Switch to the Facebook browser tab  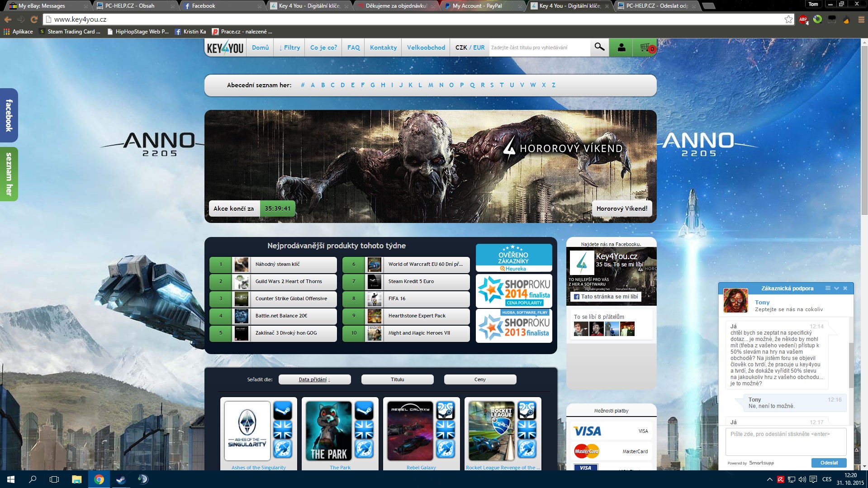[222, 6]
